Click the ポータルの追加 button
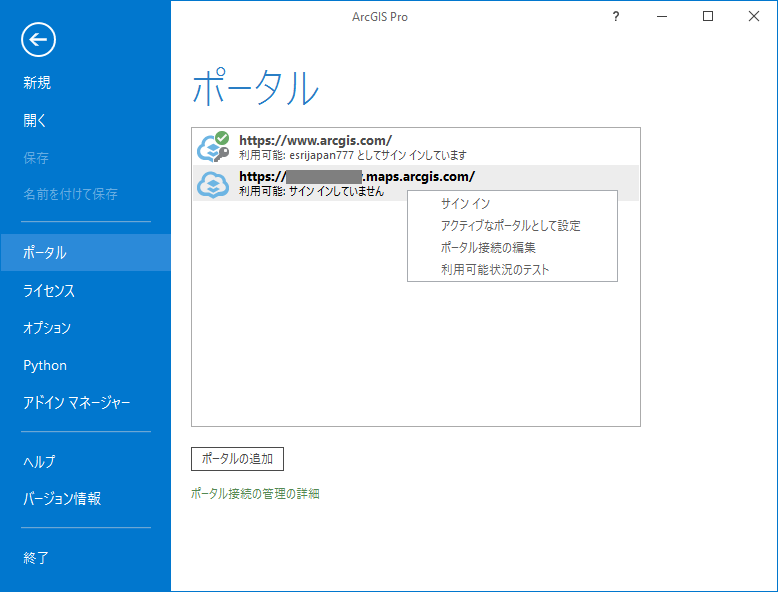778x592 pixels. (237, 459)
